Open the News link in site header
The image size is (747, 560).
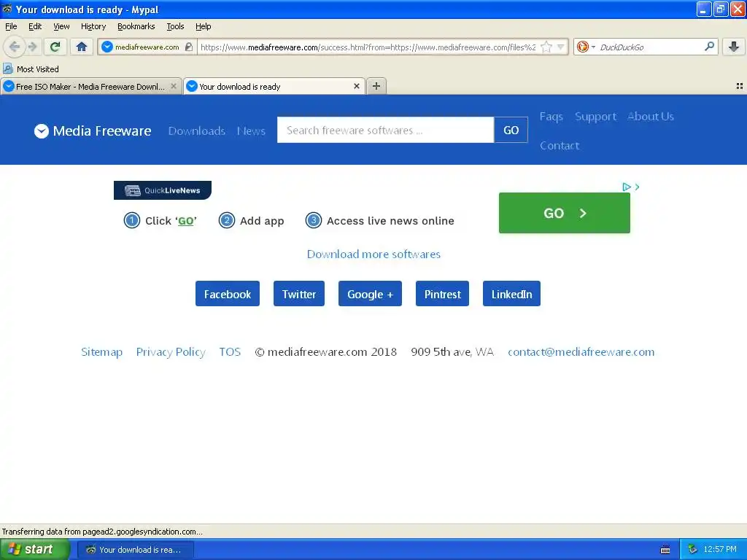(x=251, y=131)
